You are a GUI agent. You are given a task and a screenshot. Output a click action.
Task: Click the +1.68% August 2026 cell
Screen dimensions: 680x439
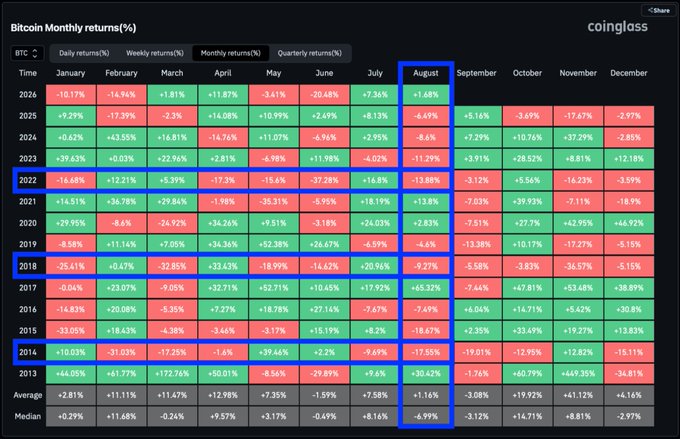(x=426, y=95)
